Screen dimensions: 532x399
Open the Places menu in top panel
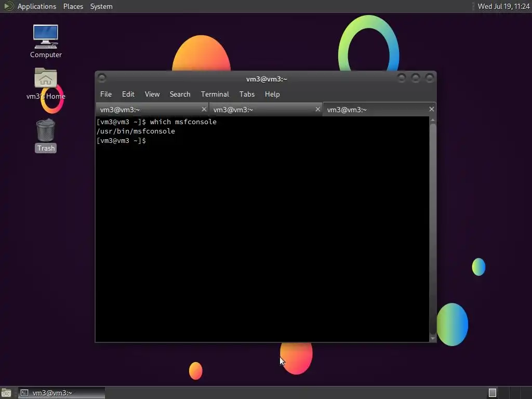[x=73, y=6]
